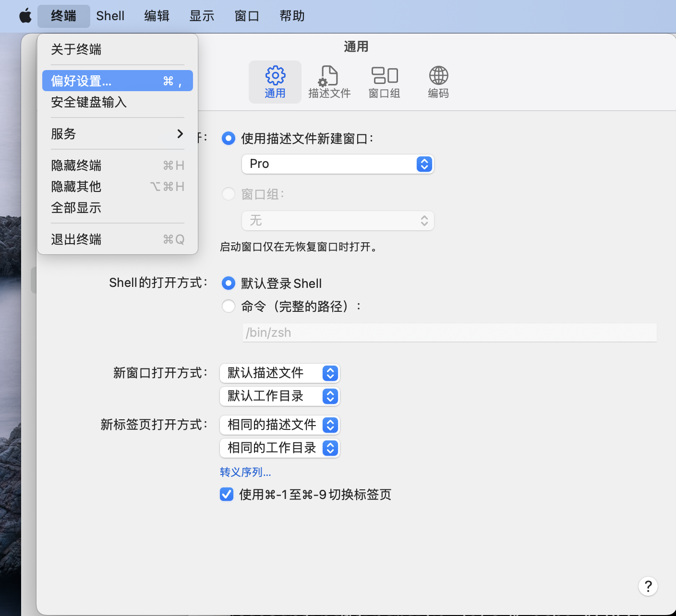The height and width of the screenshot is (616, 676).
Task: Switch to the 窗口组 panel
Action: [384, 82]
